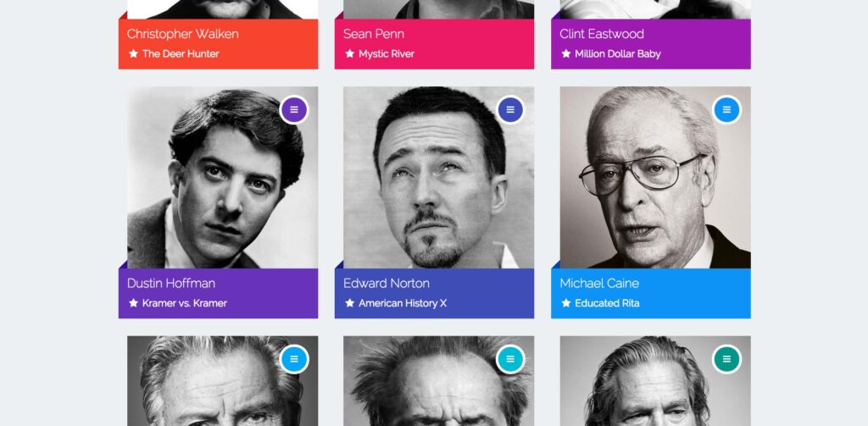The height and width of the screenshot is (426, 868).
Task: Open the menu button on Edward Norton card
Action: tap(510, 110)
